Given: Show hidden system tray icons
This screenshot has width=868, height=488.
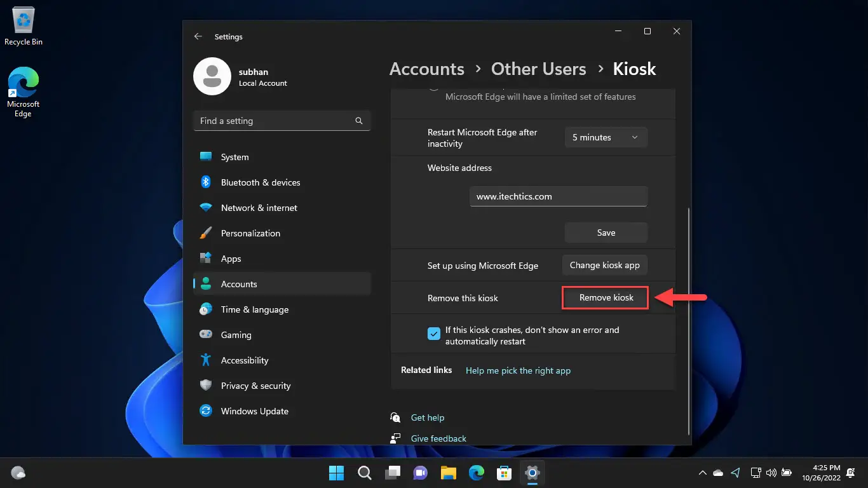Looking at the screenshot, I should point(702,473).
